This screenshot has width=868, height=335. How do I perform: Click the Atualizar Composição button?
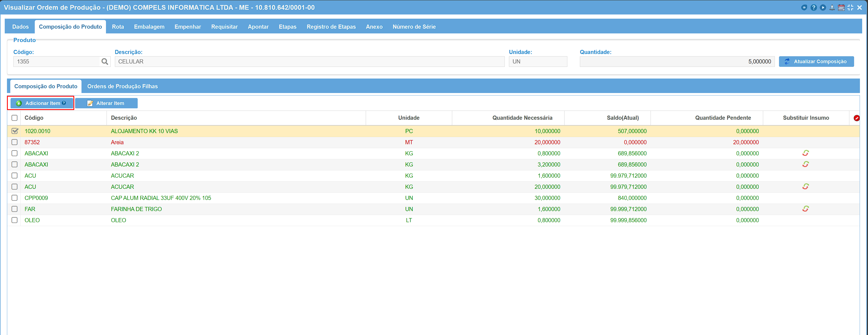tap(816, 61)
